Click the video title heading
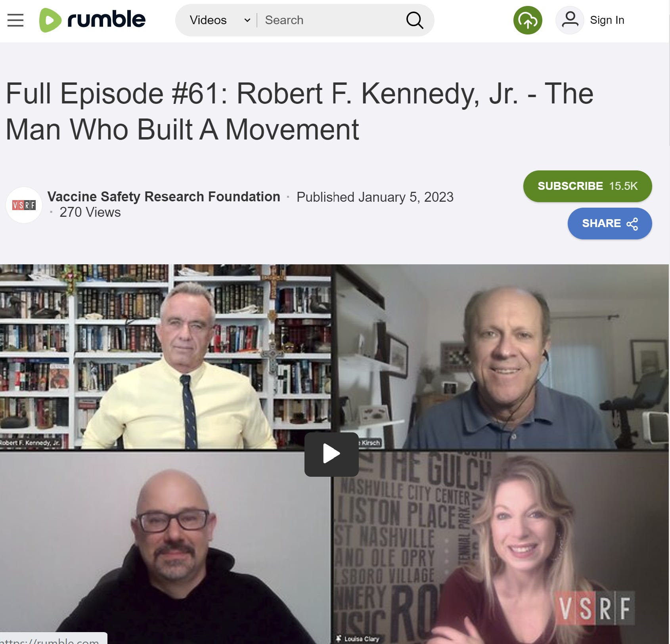 click(299, 111)
